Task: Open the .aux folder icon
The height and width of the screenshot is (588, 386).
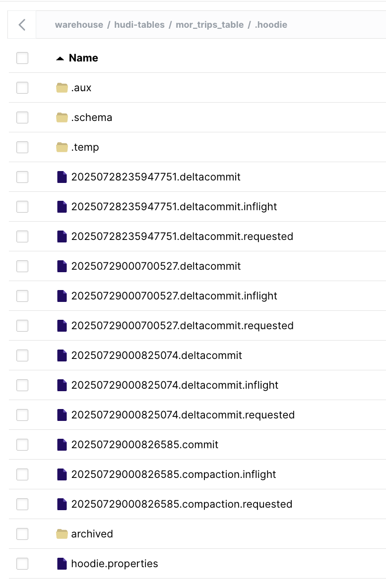Action: pos(62,88)
